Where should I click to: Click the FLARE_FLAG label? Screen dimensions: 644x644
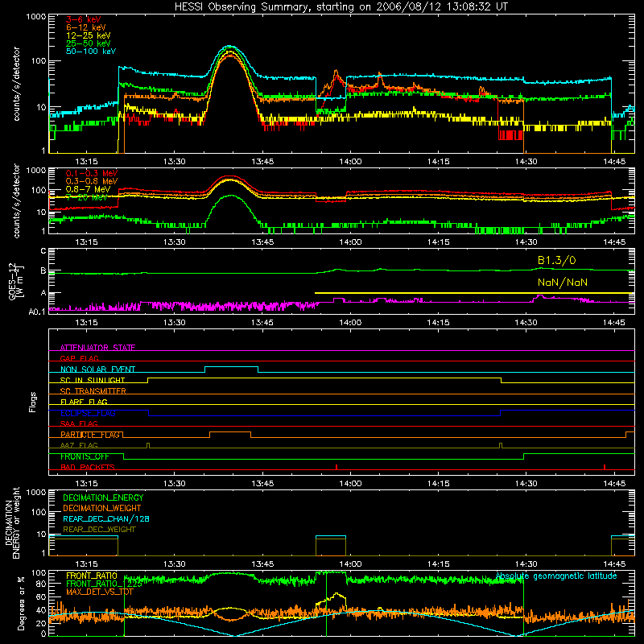click(84, 402)
